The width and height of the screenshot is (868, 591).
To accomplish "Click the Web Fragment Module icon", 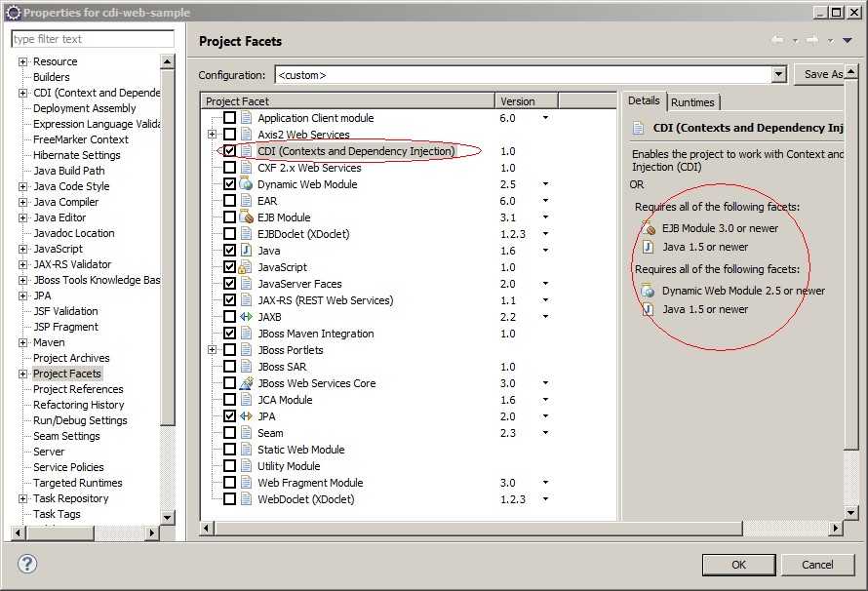I will coord(247,483).
